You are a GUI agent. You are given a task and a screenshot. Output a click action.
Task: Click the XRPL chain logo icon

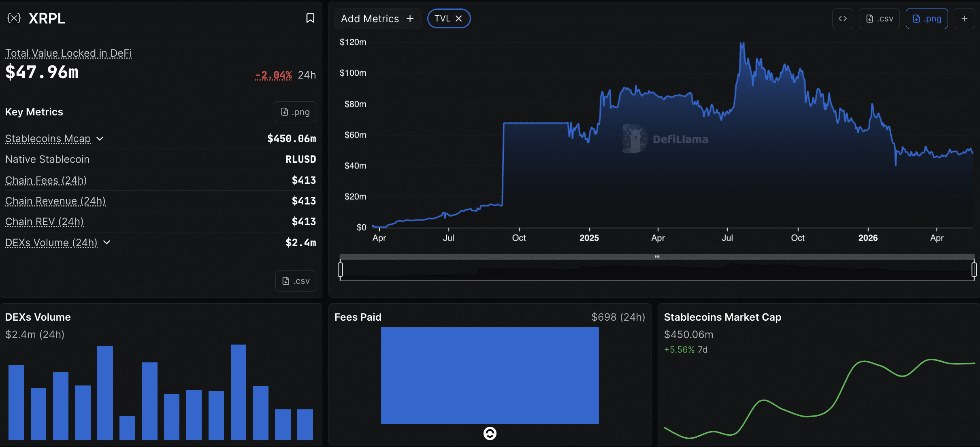coord(14,18)
